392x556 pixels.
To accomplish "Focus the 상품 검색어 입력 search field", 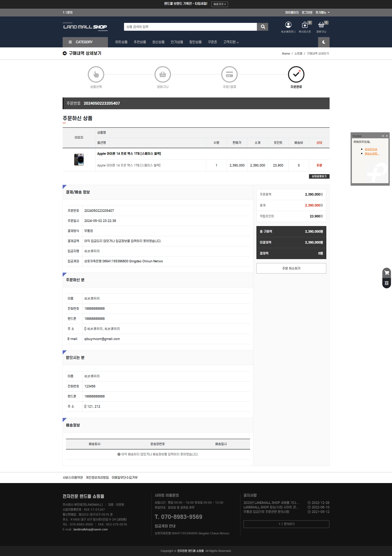I will coord(190,27).
